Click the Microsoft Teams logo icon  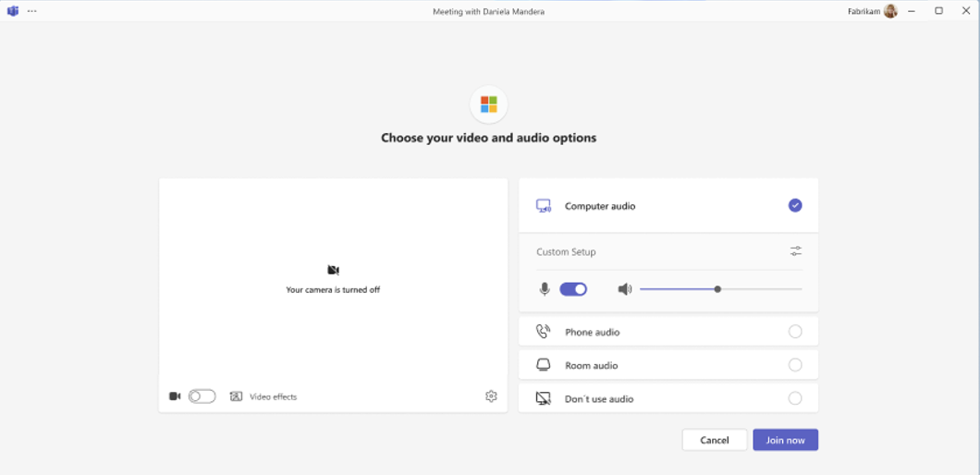pos(13,11)
